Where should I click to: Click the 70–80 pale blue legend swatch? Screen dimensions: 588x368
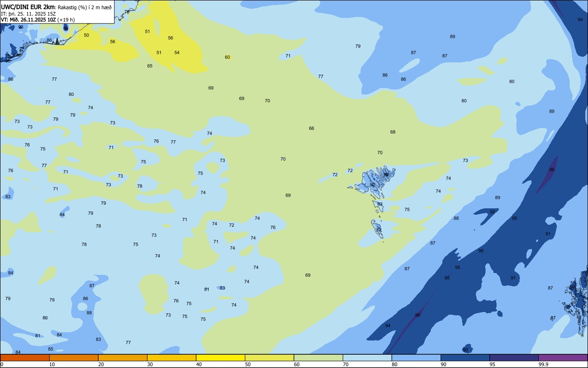(x=367, y=357)
